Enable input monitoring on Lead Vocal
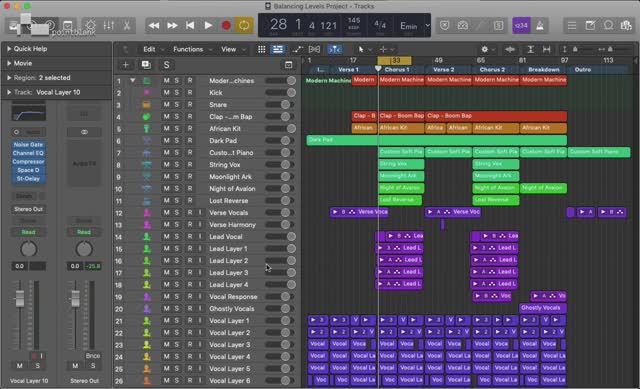The width and height of the screenshot is (640, 389). 200,236
